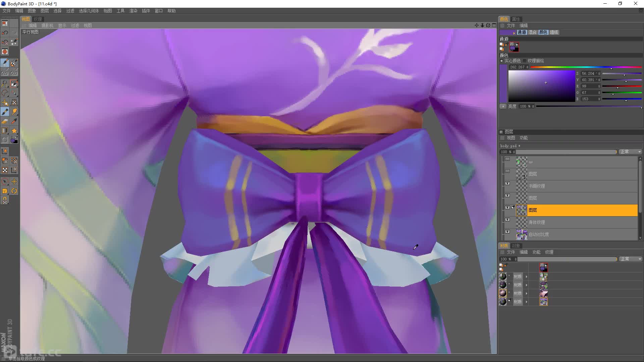Switch to the 纹理 viewport tab

click(x=38, y=19)
